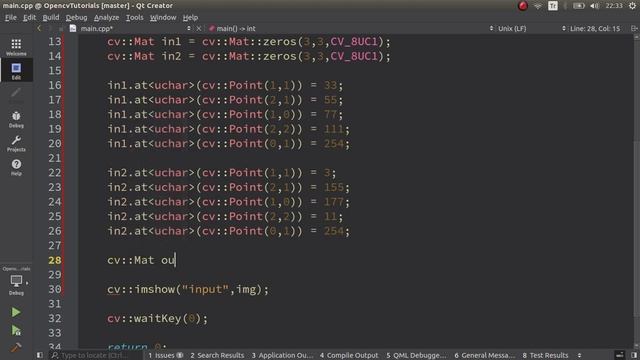Expand the output panes chooser arrows
Screen dimensions: 640x360
(x=579, y=356)
